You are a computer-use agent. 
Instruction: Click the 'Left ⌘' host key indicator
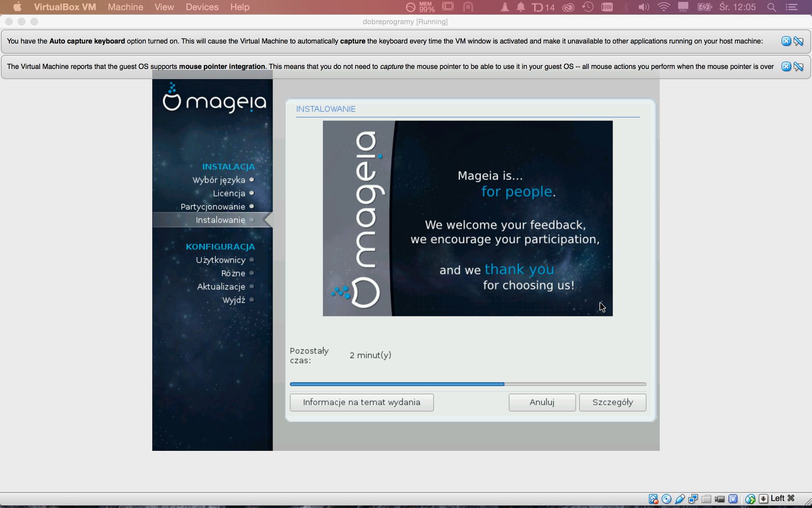coord(783,499)
